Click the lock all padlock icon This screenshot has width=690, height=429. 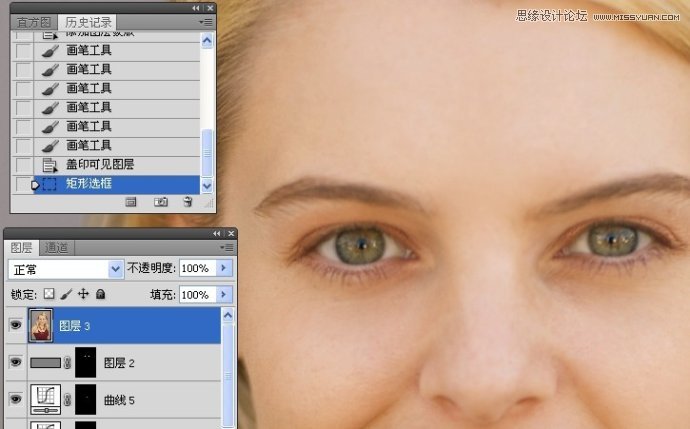click(100, 295)
